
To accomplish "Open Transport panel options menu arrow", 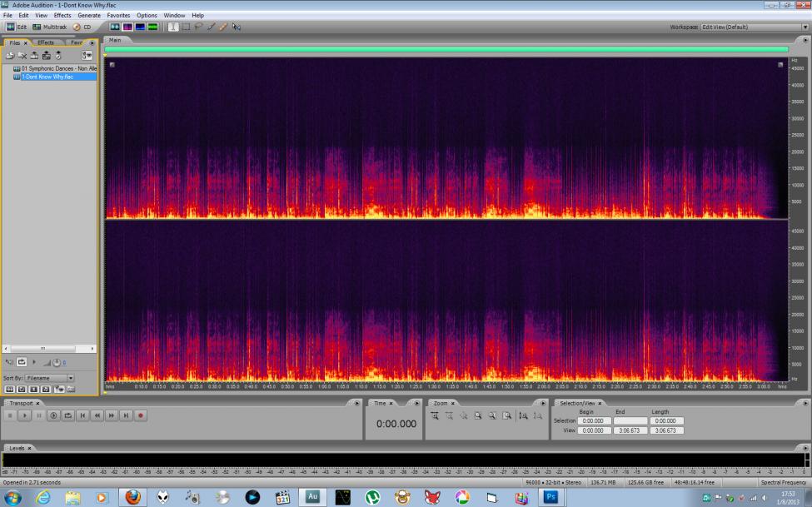I will 356,403.
